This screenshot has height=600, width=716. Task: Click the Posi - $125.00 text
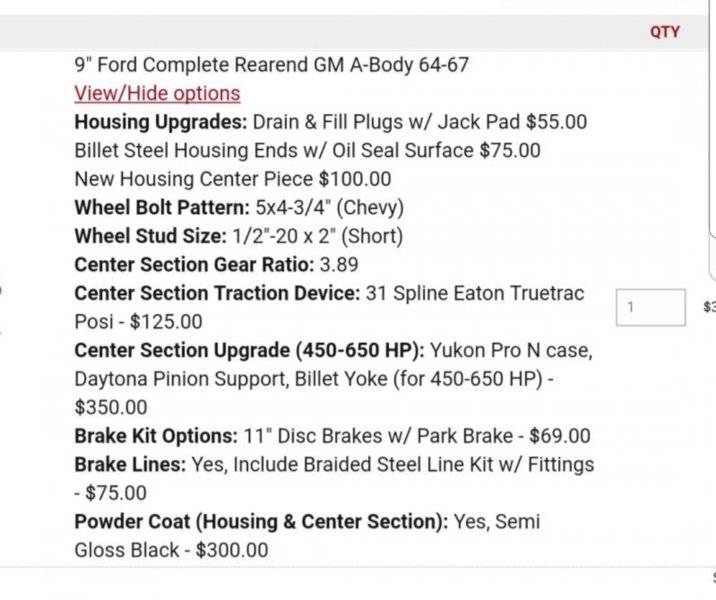pyautogui.click(x=138, y=322)
